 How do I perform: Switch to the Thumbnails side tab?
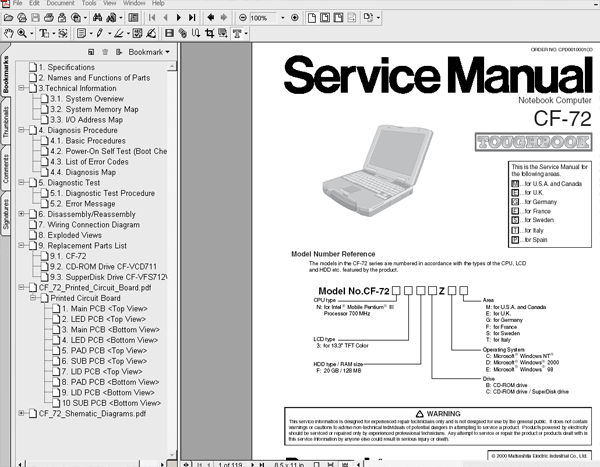click(5, 122)
